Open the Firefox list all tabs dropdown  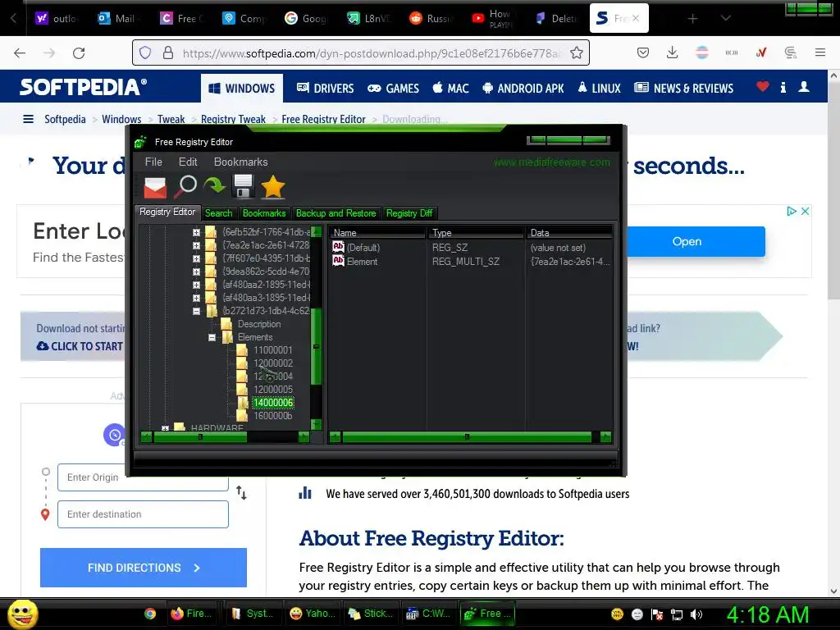coord(725,18)
